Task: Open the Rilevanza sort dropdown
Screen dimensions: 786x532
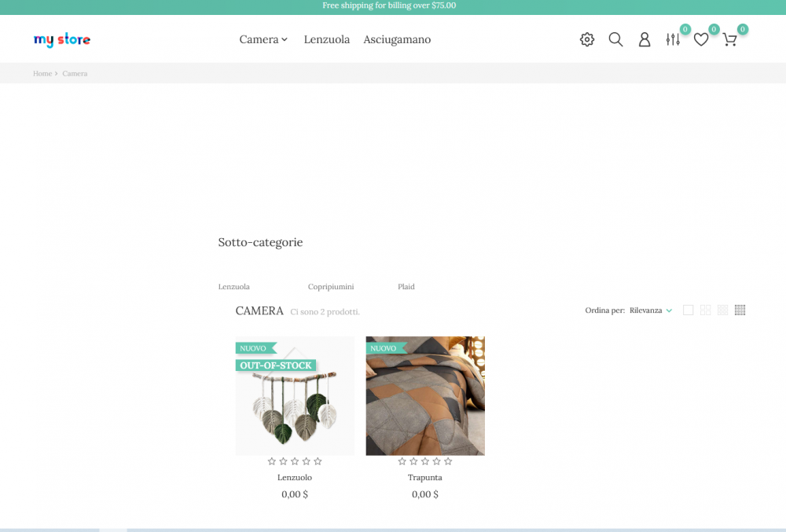Action: tap(651, 310)
